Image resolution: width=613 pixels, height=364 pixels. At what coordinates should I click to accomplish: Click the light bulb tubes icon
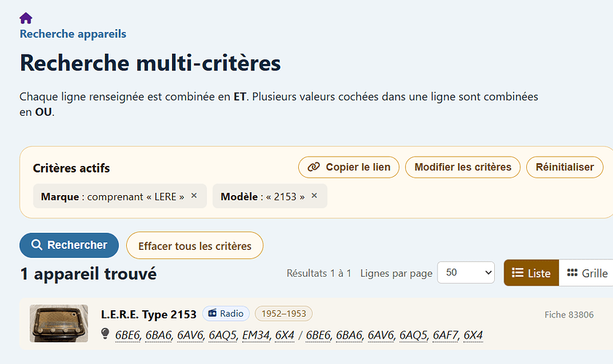point(105,333)
